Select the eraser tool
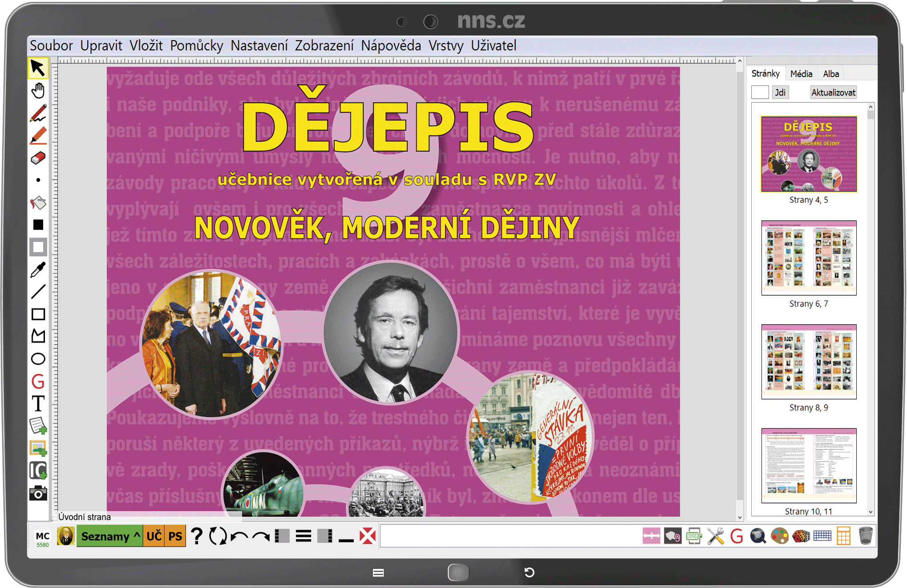 tap(38, 158)
